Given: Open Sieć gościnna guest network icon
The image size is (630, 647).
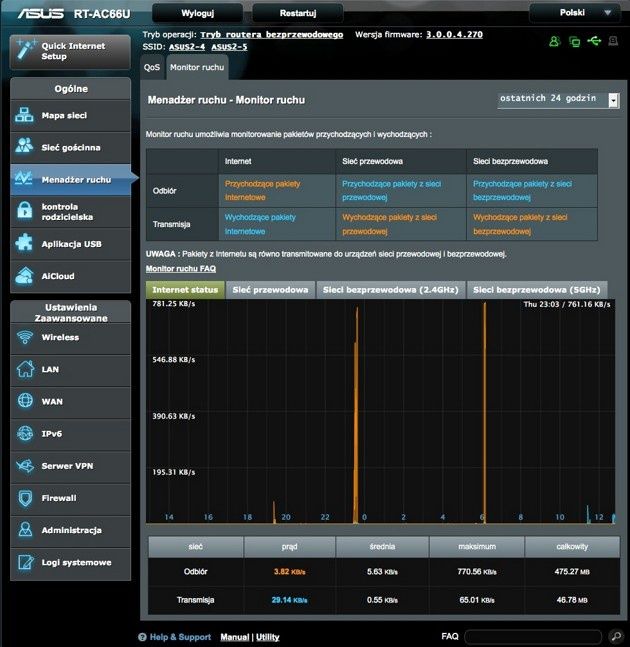Looking at the screenshot, I should tap(24, 145).
